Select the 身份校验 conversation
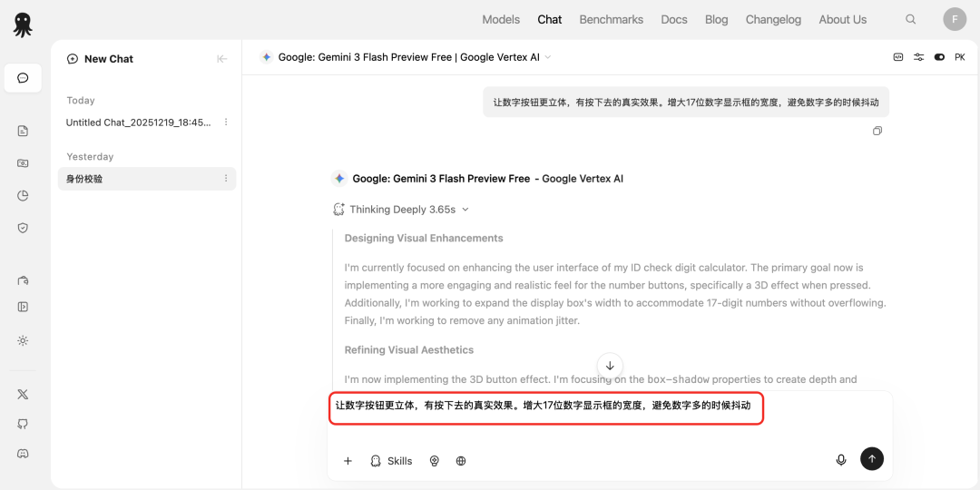This screenshot has height=490, width=980. tap(147, 179)
